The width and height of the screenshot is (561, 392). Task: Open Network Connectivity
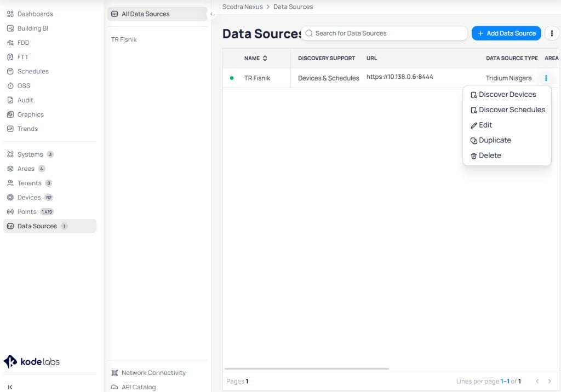(148, 373)
